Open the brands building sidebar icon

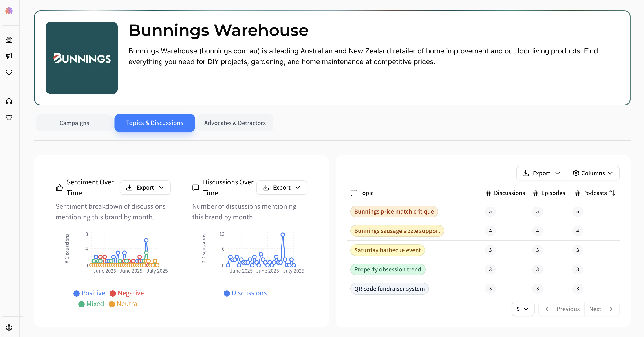9,40
